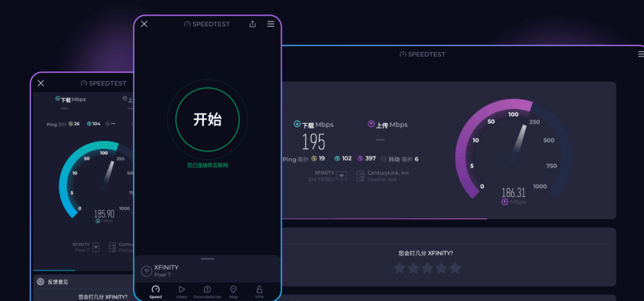This screenshot has height=301, width=644.
Task: Click the 下载 download icon on left phone
Action: click(x=57, y=99)
